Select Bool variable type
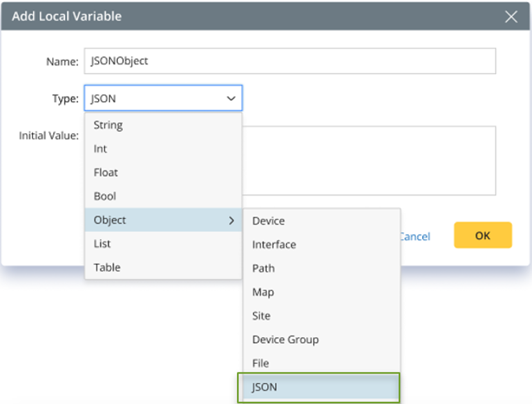Image resolution: width=532 pixels, height=404 pixels. point(105,196)
